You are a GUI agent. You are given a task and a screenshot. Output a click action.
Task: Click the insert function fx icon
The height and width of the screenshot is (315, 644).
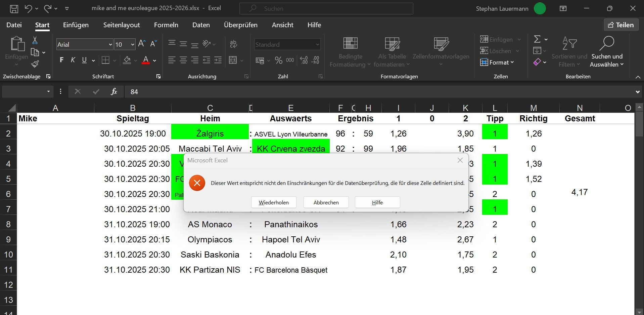coord(114,92)
